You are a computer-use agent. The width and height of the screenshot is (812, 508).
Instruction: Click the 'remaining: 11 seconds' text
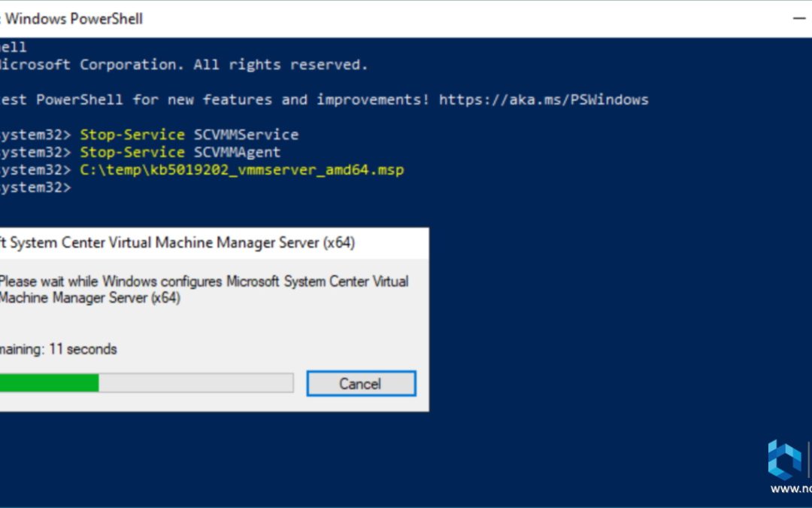pos(58,349)
